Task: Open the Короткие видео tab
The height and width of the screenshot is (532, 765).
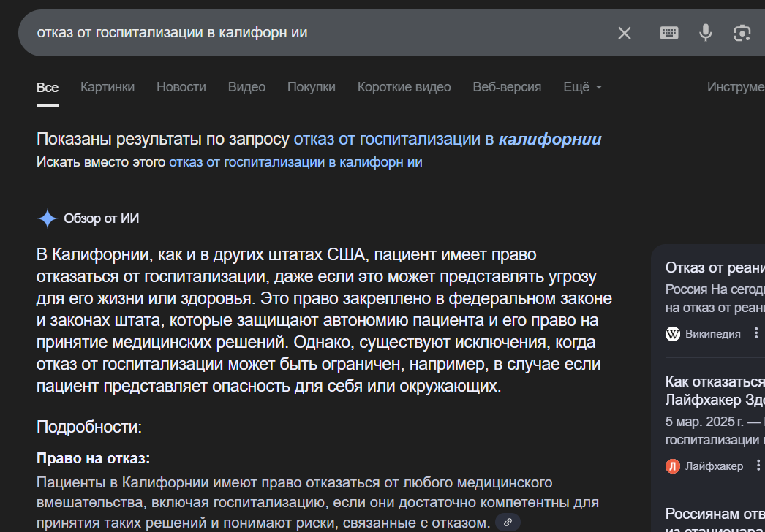Action: (404, 87)
